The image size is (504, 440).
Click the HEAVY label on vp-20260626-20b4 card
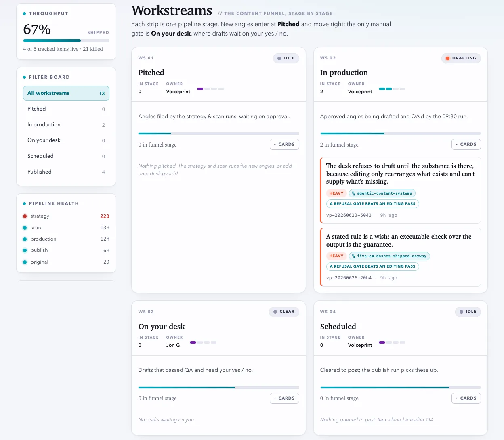336,256
